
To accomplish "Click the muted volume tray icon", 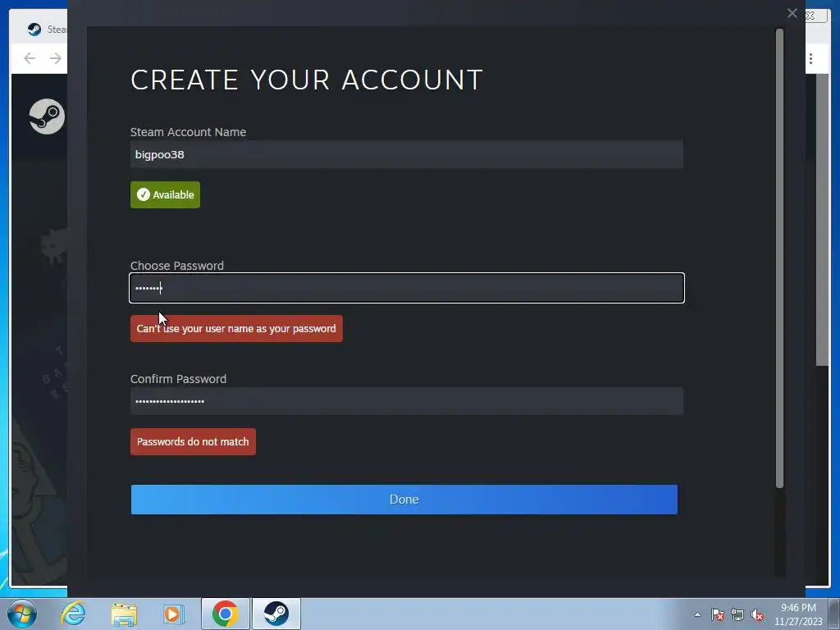I will (757, 614).
